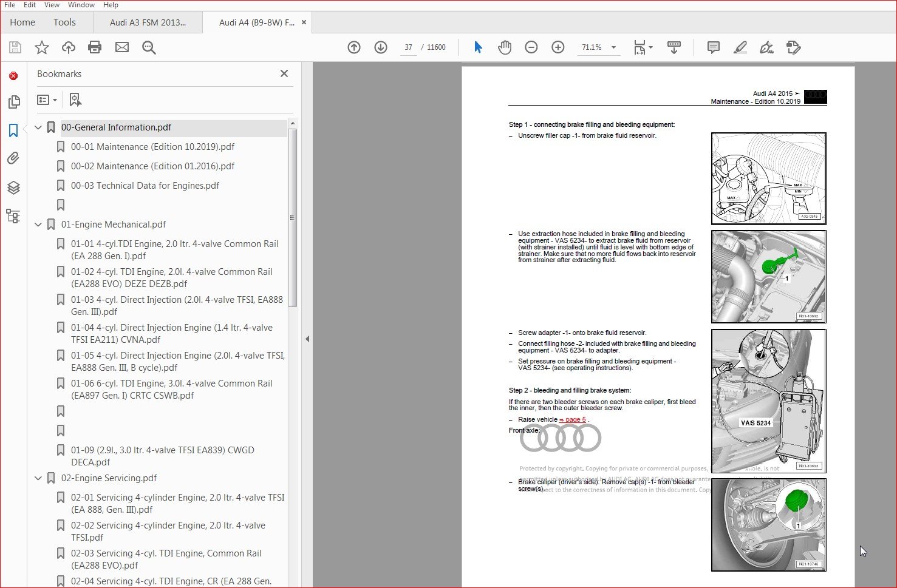Open bookmark 02-02 Servicing 4-cylinder Engine TFSI.pdf
Screen dimensions: 897x588
coord(168,532)
